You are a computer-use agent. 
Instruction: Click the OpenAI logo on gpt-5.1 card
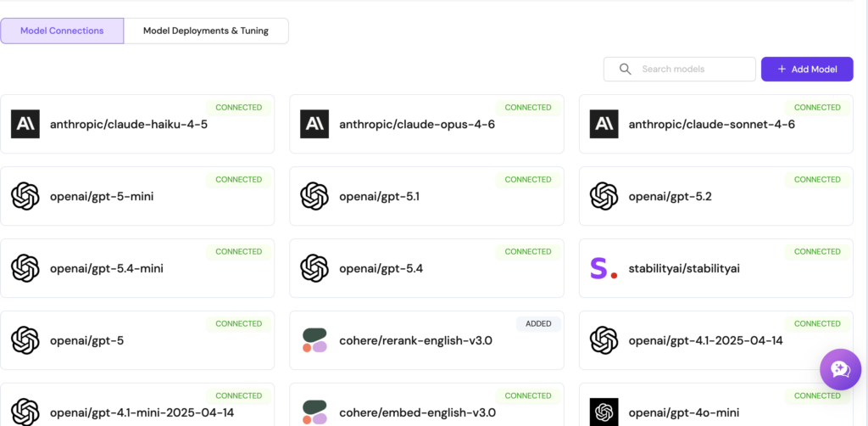(314, 196)
